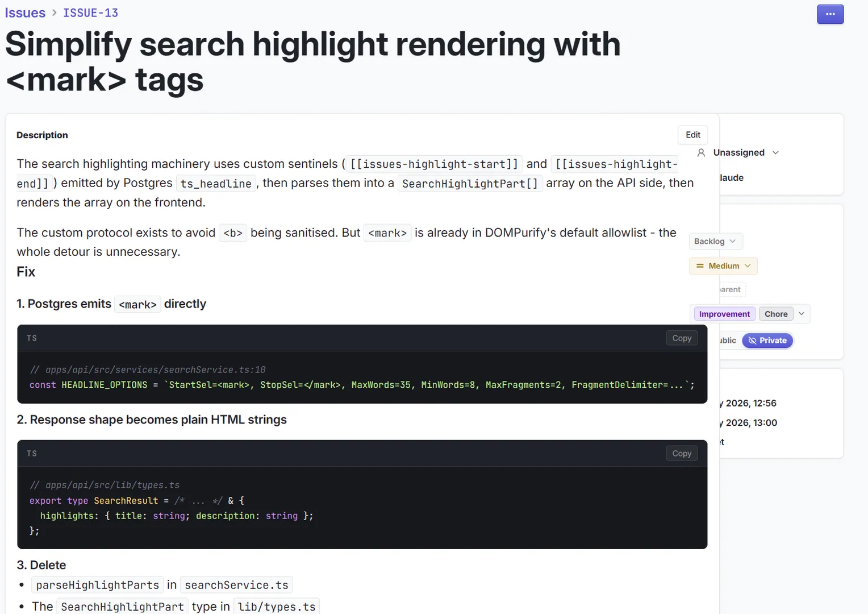Viewport: 868px width, 614px height.
Task: Click the crossed-eye icon on Private
Action: [752, 341]
